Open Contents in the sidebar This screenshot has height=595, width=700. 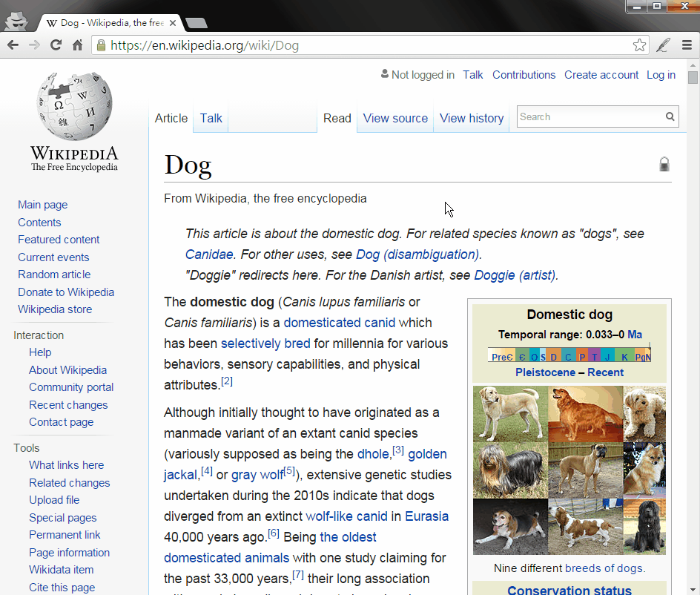pos(39,223)
